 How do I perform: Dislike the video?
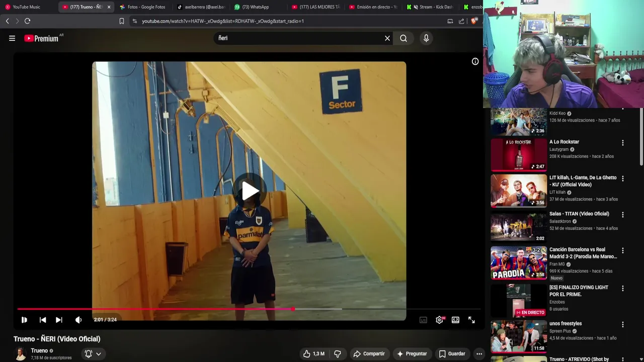tap(338, 353)
